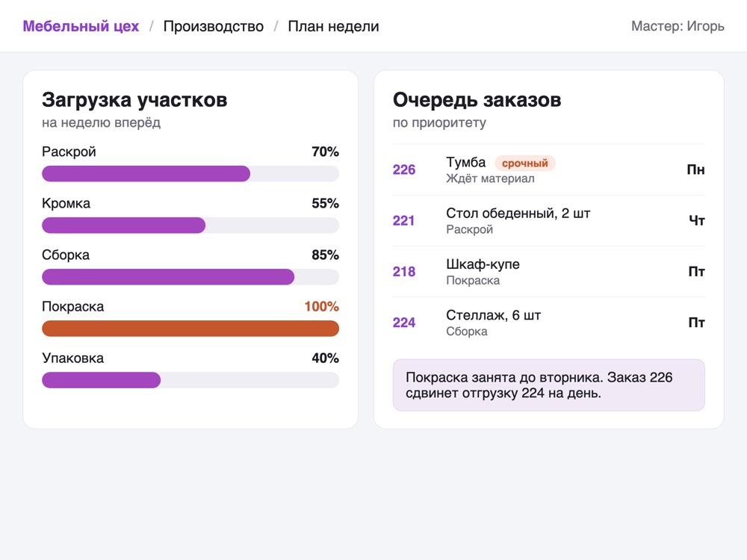Click the Чт day for order 221
Viewport: 747px width, 560px height.
click(x=697, y=221)
